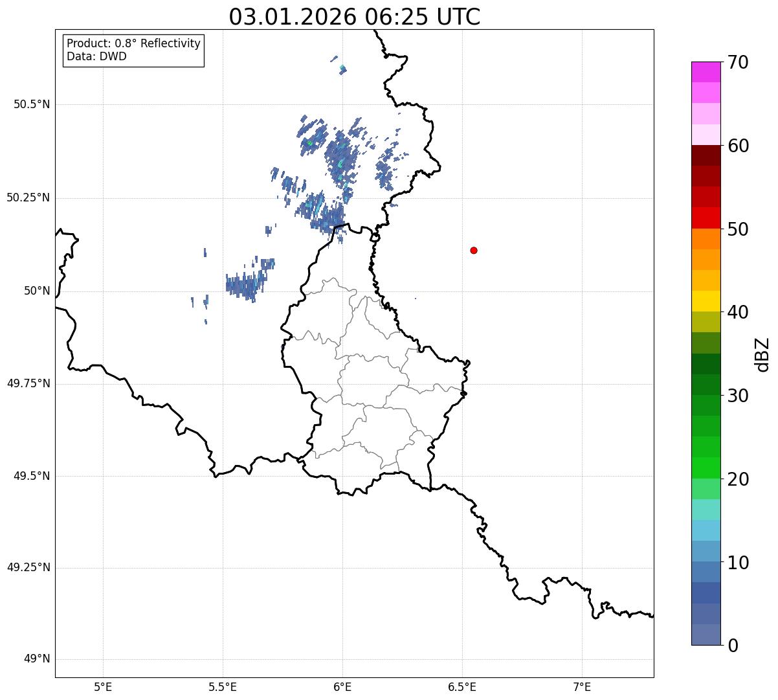Click the 50.25°N latitude tick label
The height and width of the screenshot is (700, 778).
(28, 198)
